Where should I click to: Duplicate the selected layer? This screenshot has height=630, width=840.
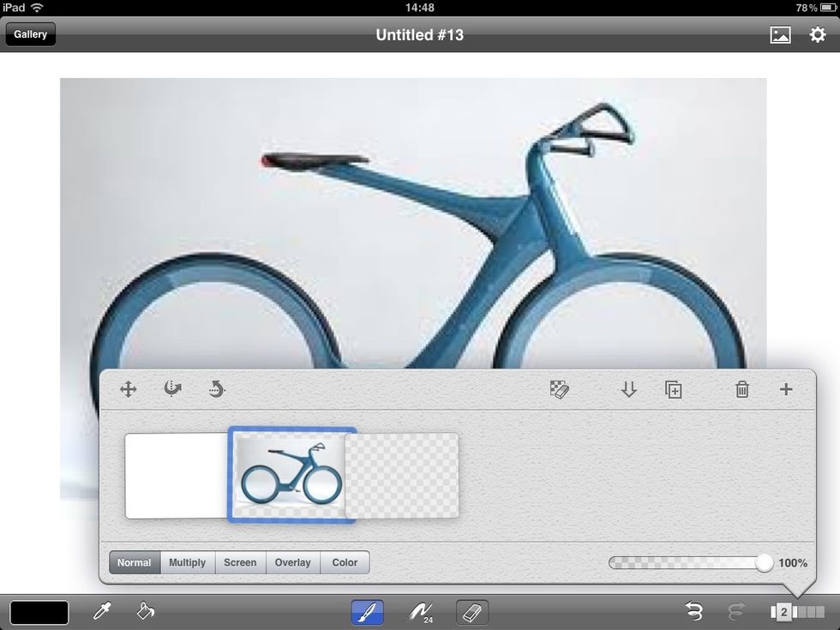tap(674, 389)
